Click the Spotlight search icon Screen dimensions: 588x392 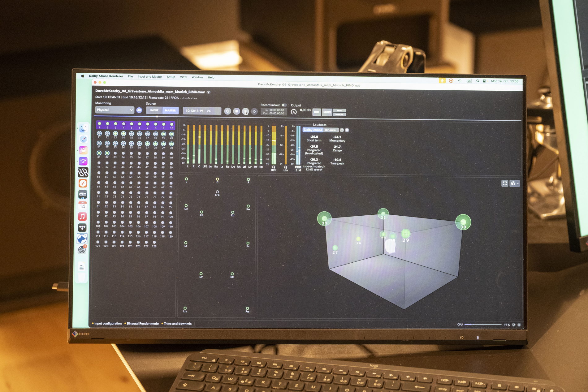coord(478,81)
